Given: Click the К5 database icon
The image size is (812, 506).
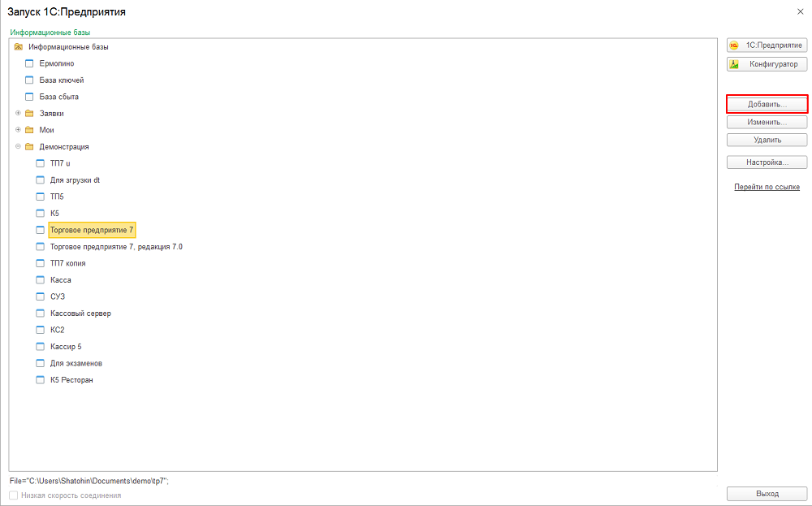Looking at the screenshot, I should (41, 214).
